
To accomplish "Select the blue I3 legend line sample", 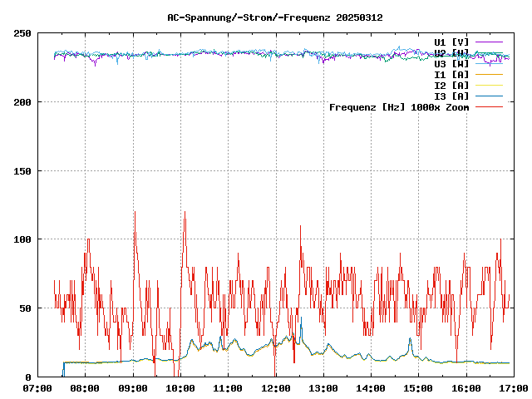I will 490,96.
